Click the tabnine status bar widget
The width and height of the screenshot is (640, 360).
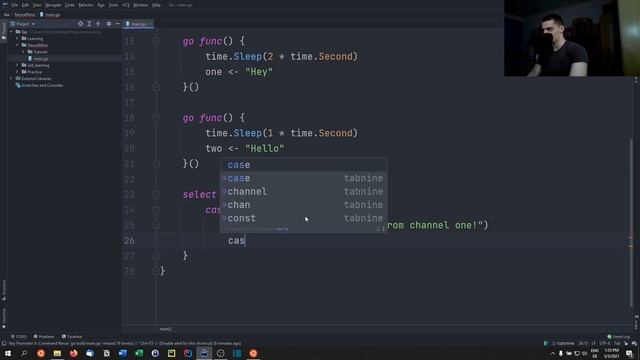pos(563,343)
